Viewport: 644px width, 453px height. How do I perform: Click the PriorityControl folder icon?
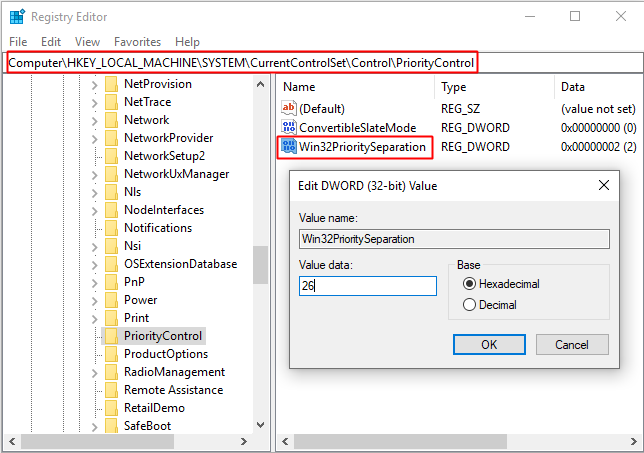tap(111, 336)
